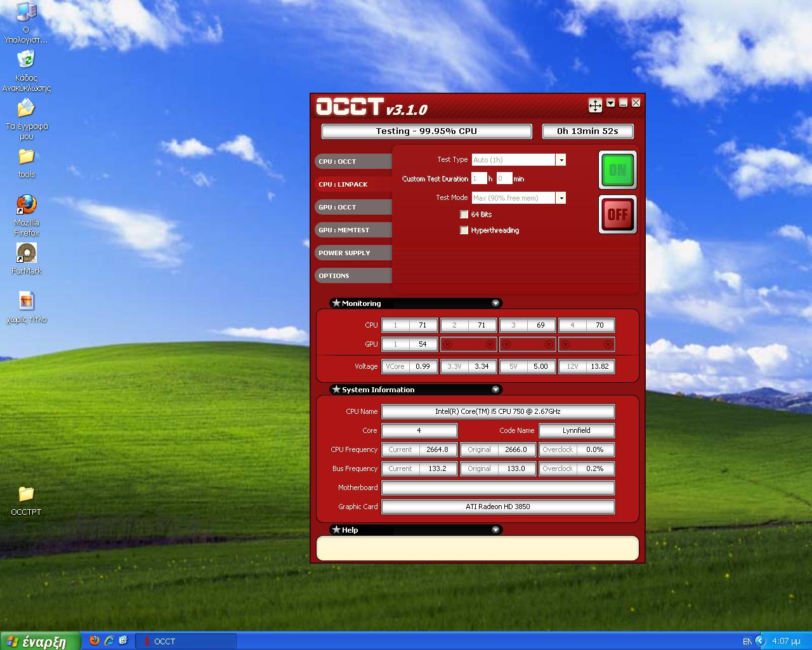Screen dimensions: 812x650
Task: Open the OCCT title bar dropdown arrow
Action: [x=610, y=103]
